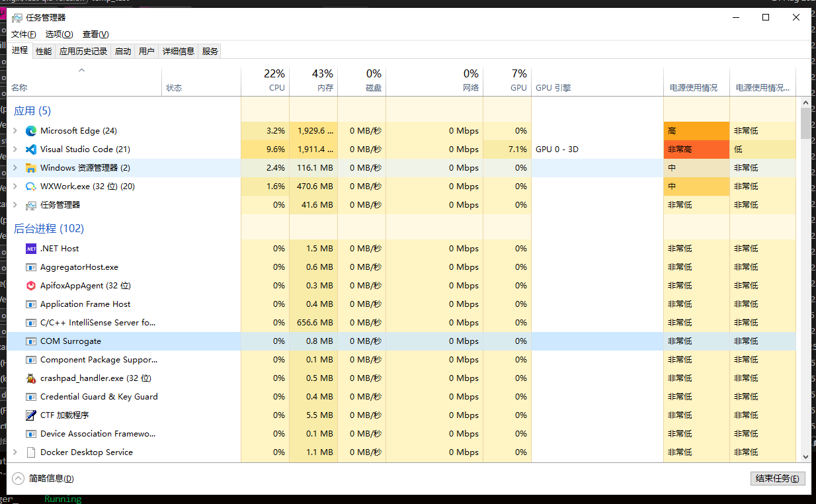
Task: Select the 后台进程 (102) group header
Action: coord(49,229)
